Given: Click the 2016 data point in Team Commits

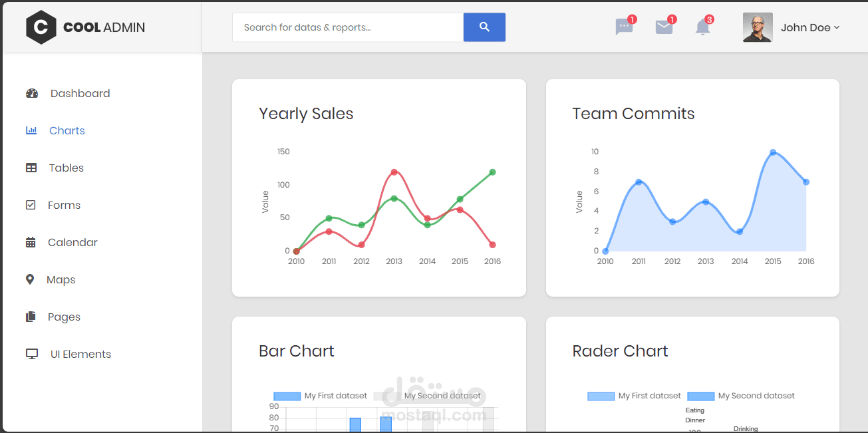Looking at the screenshot, I should (x=805, y=182).
